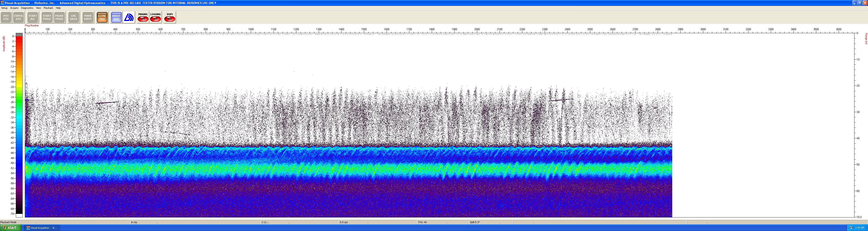Toggle the PINGING OFF indicator
This screenshot has width=868, height=231.
coord(143,18)
